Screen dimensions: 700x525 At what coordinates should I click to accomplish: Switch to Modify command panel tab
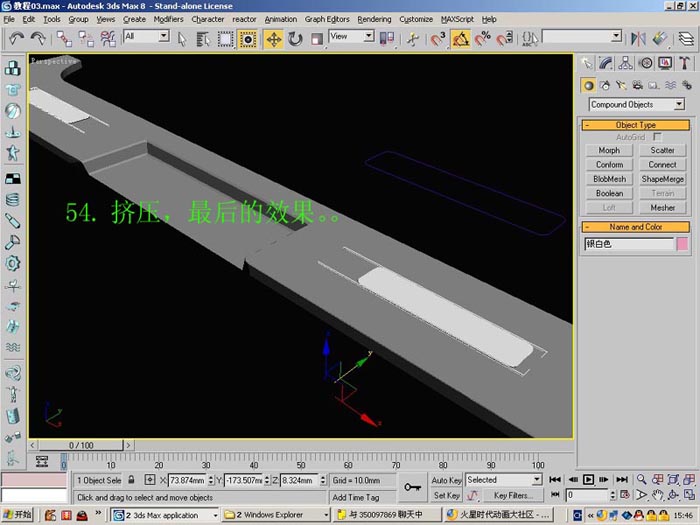click(x=606, y=63)
